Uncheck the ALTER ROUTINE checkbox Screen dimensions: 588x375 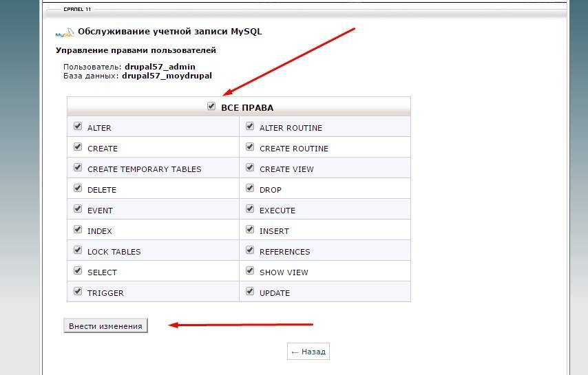(250, 126)
